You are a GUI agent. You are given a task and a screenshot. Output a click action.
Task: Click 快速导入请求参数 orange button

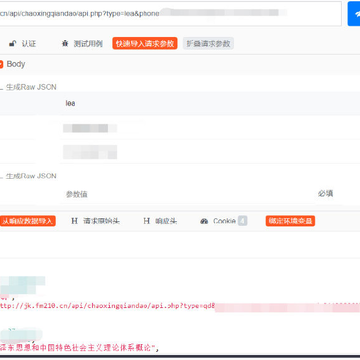tap(145, 44)
